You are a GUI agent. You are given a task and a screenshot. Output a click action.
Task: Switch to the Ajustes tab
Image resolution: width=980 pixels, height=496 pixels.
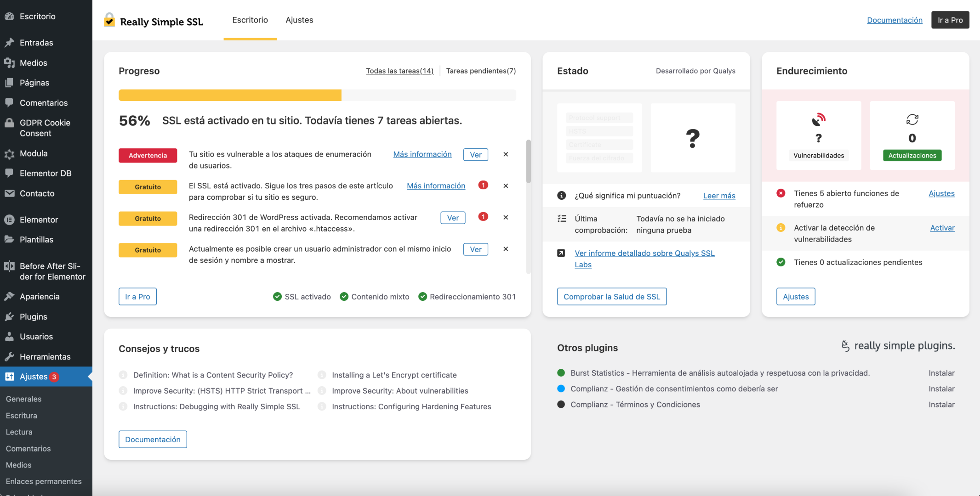coord(299,20)
